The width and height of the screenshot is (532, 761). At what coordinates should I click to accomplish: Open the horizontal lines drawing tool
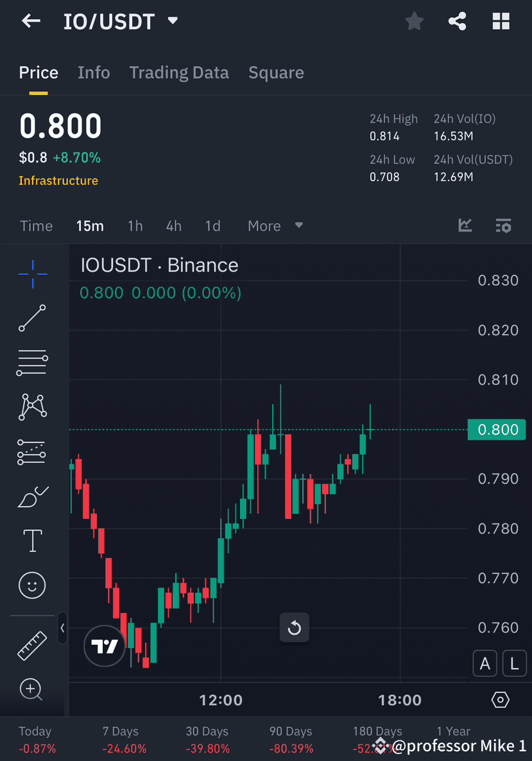point(32,362)
